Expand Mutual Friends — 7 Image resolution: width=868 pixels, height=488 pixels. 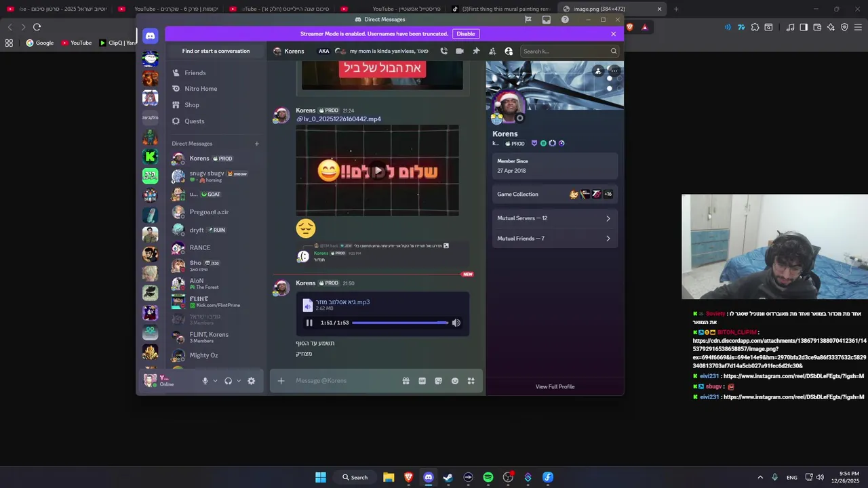pyautogui.click(x=555, y=239)
